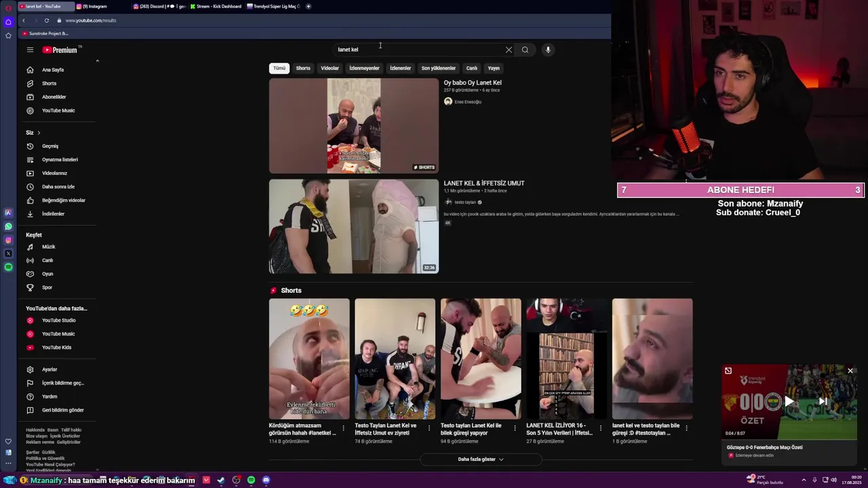Open options for lanet kel ve testo short

(686, 428)
